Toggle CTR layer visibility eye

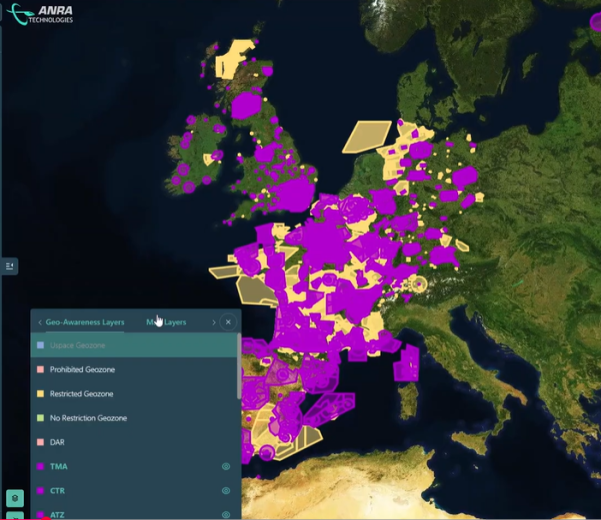[226, 491]
